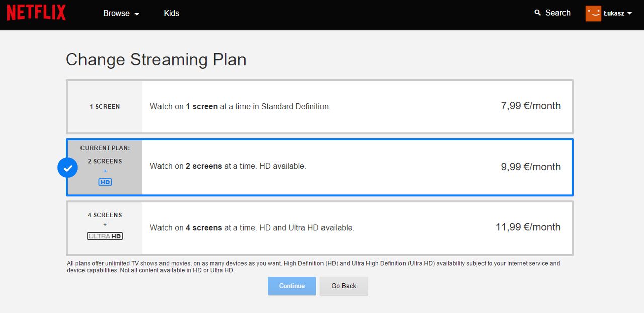The height and width of the screenshot is (313, 644).
Task: Click the plans disclaimer text below the list
Action: 313,267
